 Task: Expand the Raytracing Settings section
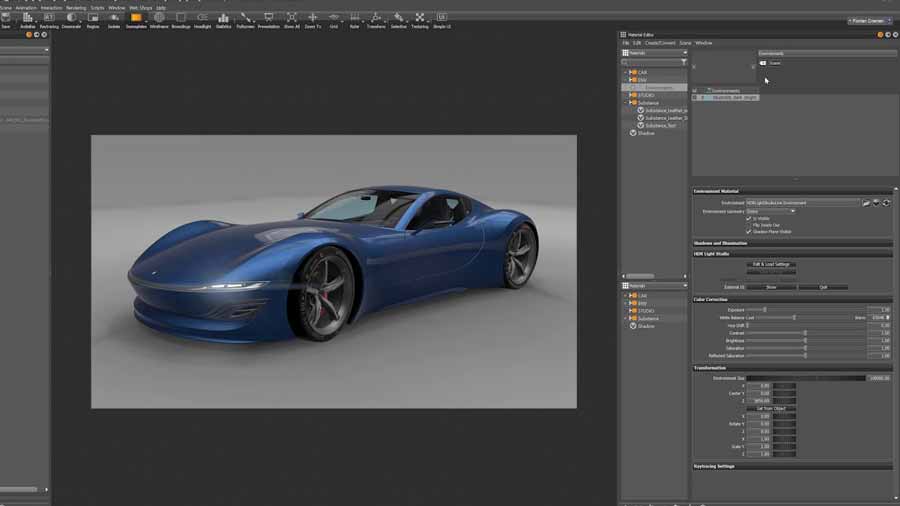[714, 466]
